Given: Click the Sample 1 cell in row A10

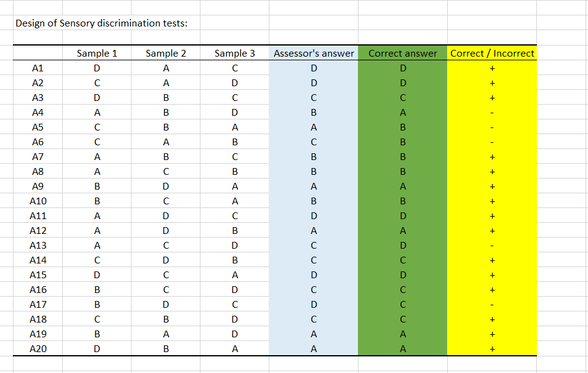Looking at the screenshot, I should (97, 201).
